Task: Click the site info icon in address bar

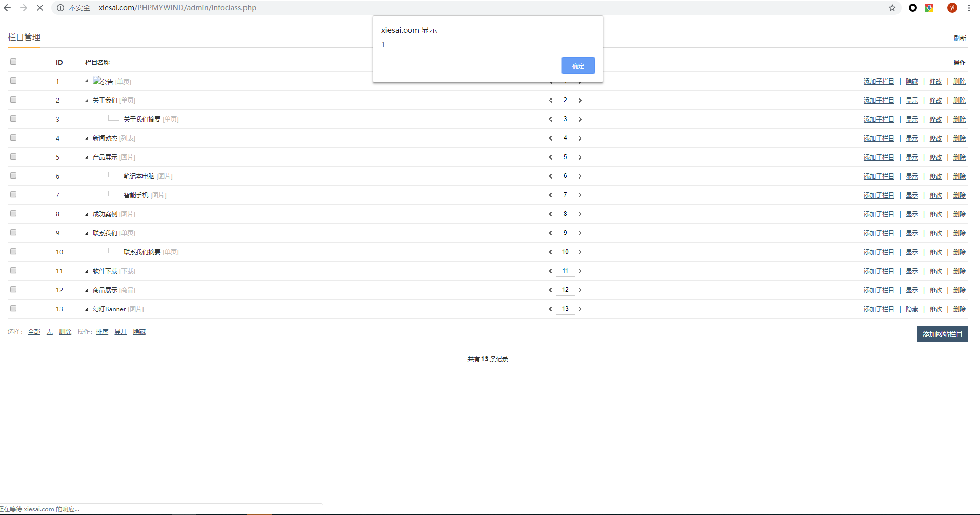Action: pyautogui.click(x=60, y=8)
